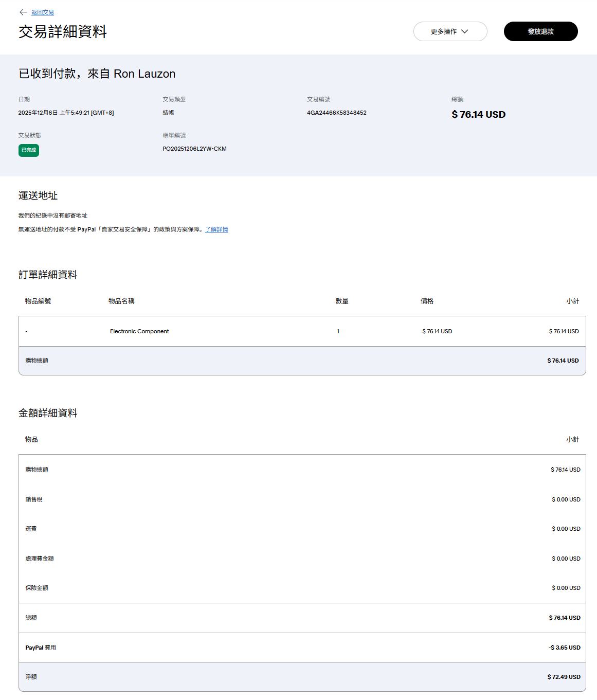
Task: Expand the 更多操作 dropdown
Action: pos(450,31)
